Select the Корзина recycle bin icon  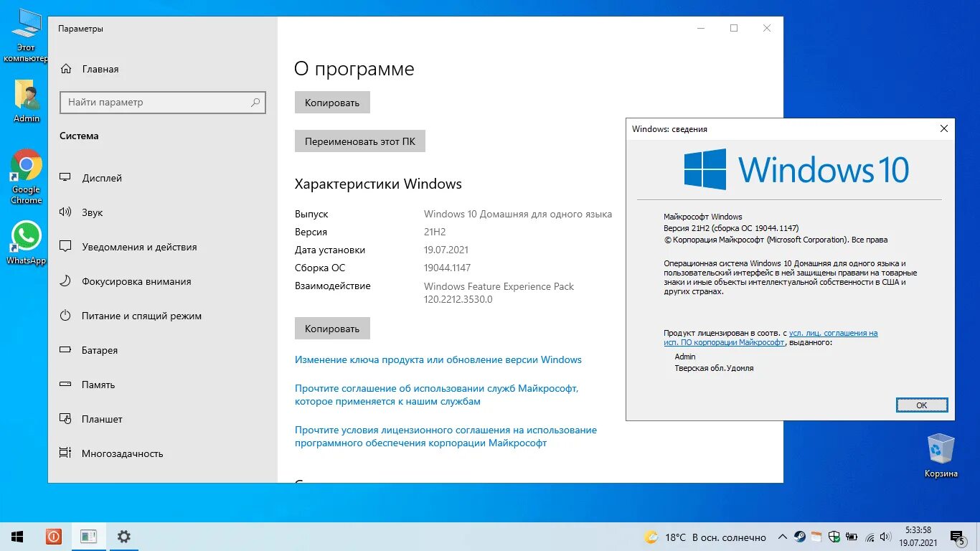[941, 455]
